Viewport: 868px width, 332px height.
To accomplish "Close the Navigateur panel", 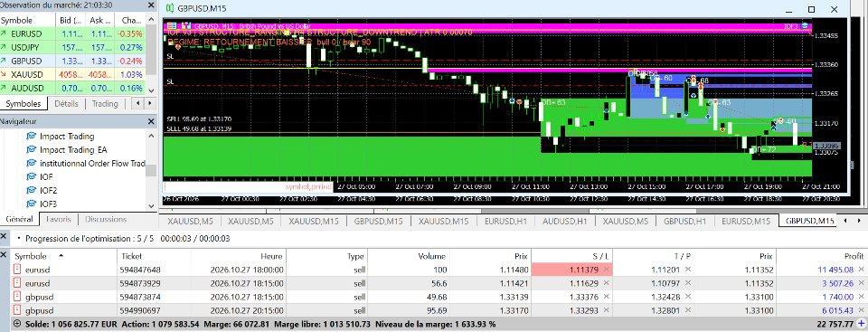I will (151, 121).
